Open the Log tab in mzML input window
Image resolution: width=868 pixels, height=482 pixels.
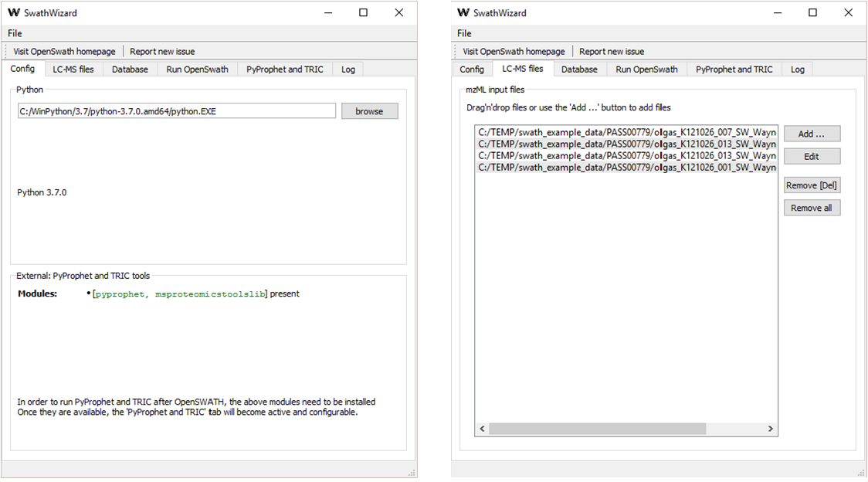click(798, 70)
